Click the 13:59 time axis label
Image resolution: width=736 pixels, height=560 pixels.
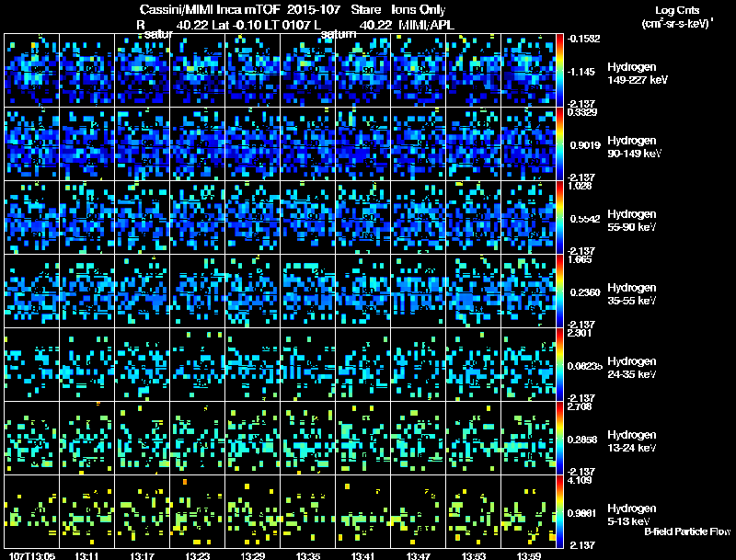[529, 555]
